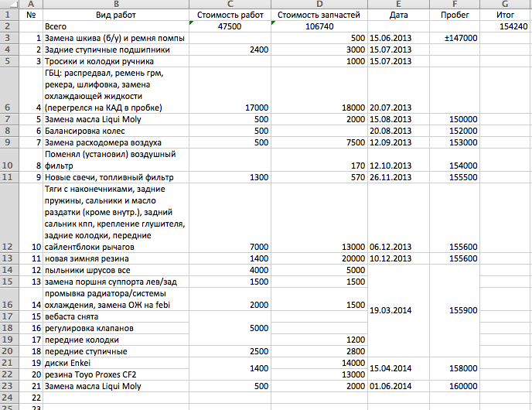
Task: Click the empty row 24 header
Action: pyautogui.click(x=8, y=397)
